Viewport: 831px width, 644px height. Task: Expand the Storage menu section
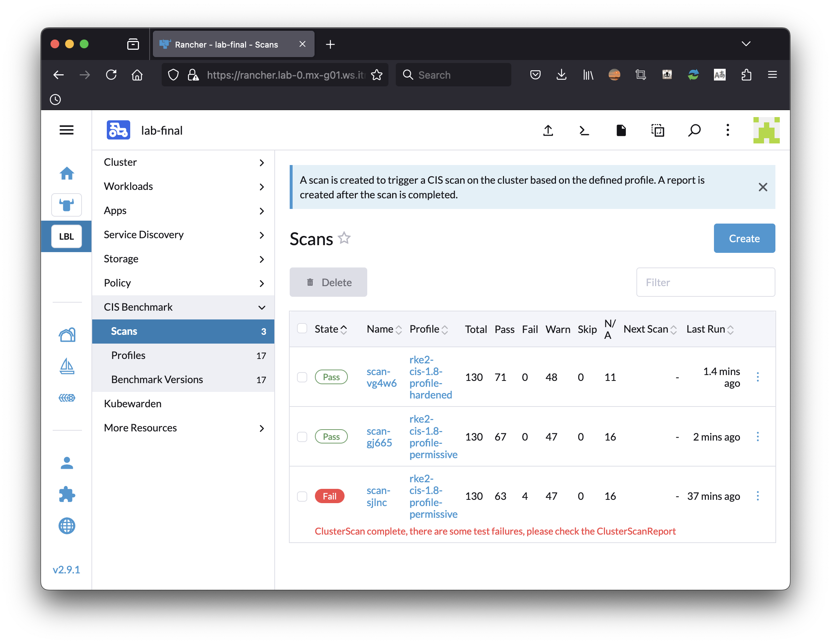click(183, 259)
